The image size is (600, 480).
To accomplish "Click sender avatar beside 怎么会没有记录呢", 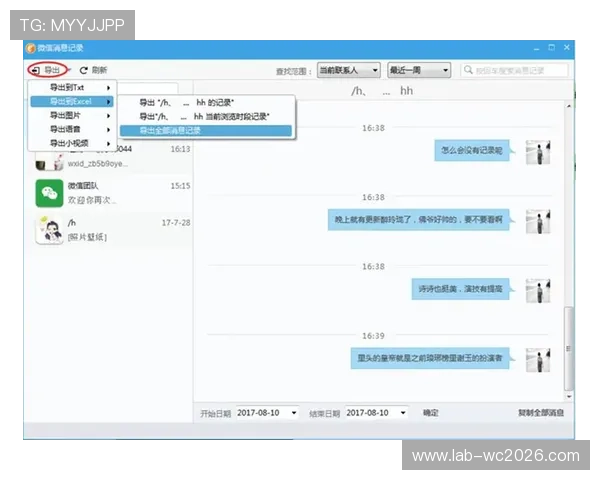I will (x=538, y=152).
